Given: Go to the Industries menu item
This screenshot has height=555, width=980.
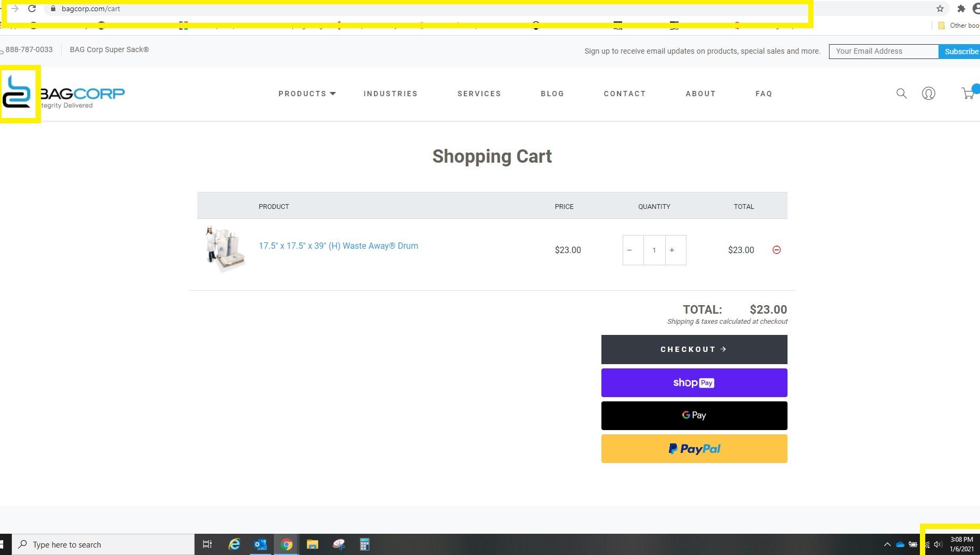Looking at the screenshot, I should (x=390, y=94).
